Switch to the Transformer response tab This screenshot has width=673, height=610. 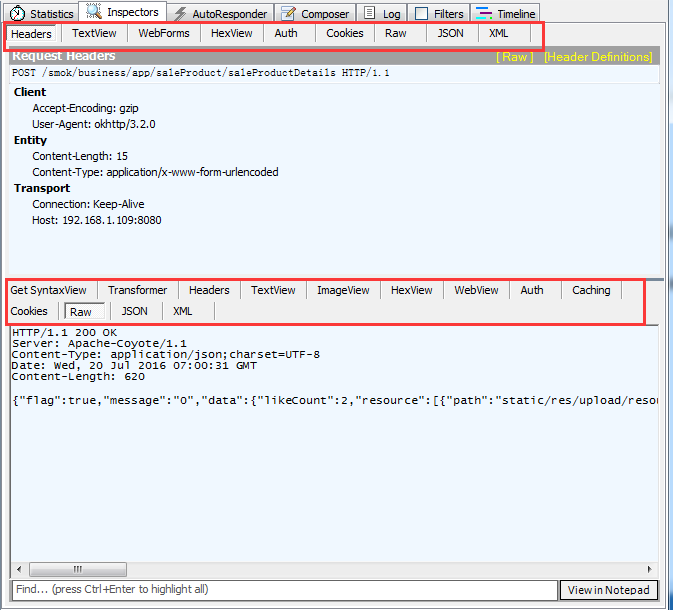tap(137, 290)
